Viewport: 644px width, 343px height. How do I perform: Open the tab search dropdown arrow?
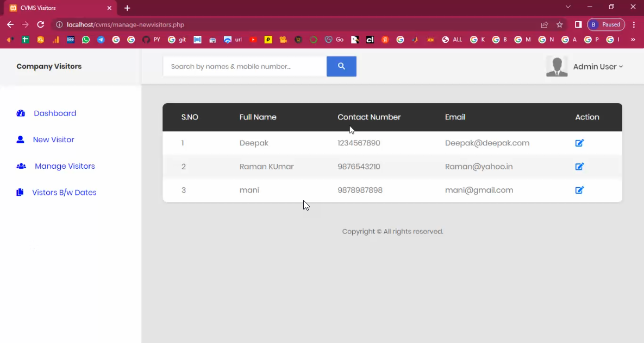pos(568,7)
